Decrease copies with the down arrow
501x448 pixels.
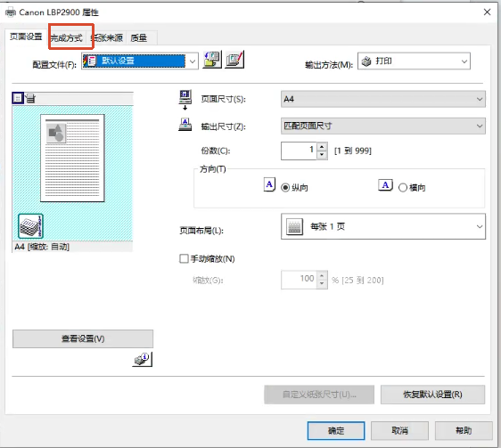tap(322, 155)
